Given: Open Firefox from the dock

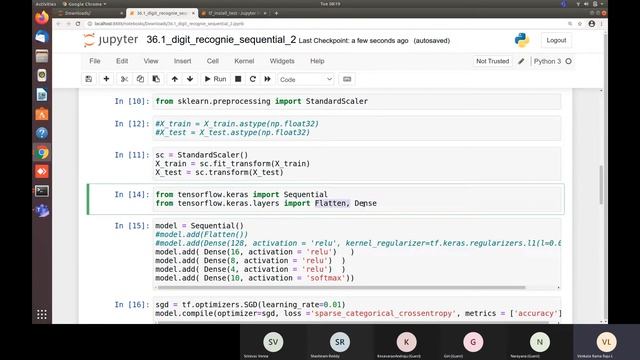Looking at the screenshot, I should coord(42,18).
